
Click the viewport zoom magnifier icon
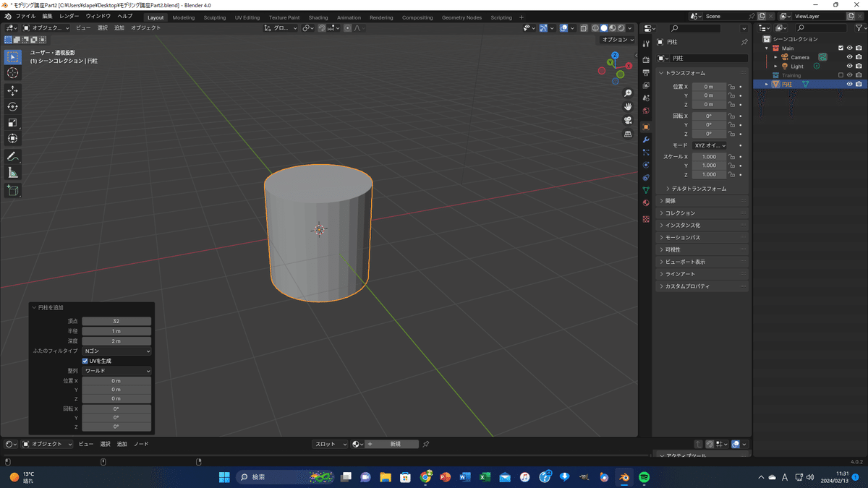tap(628, 93)
